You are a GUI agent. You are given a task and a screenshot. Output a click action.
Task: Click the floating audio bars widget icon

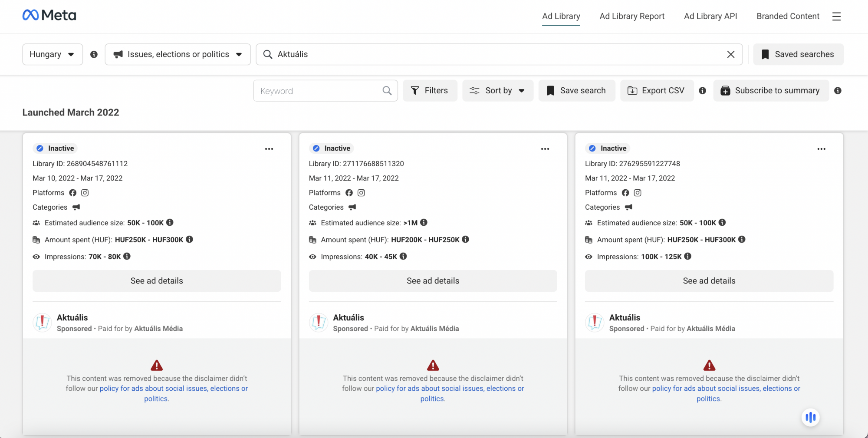810,418
